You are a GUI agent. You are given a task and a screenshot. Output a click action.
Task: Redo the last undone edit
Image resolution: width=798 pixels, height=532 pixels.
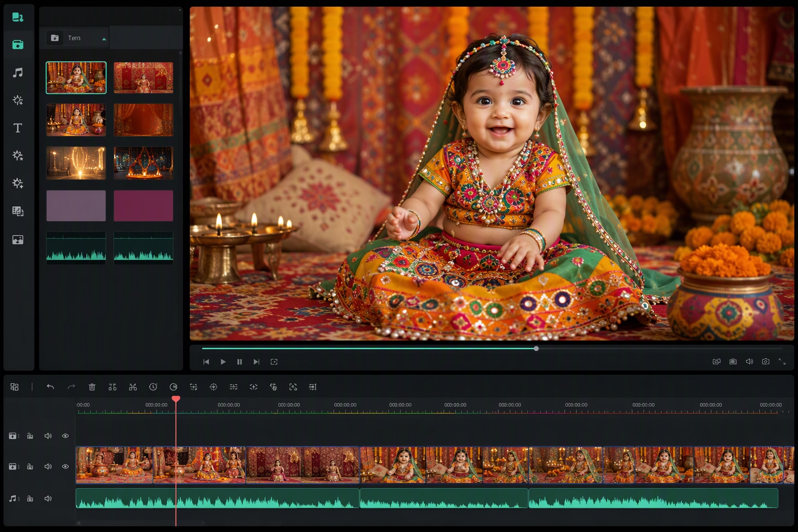click(x=72, y=387)
